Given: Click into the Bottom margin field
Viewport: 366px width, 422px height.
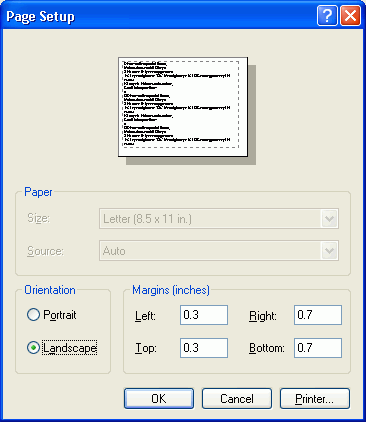Looking at the screenshot, I should pos(318,348).
